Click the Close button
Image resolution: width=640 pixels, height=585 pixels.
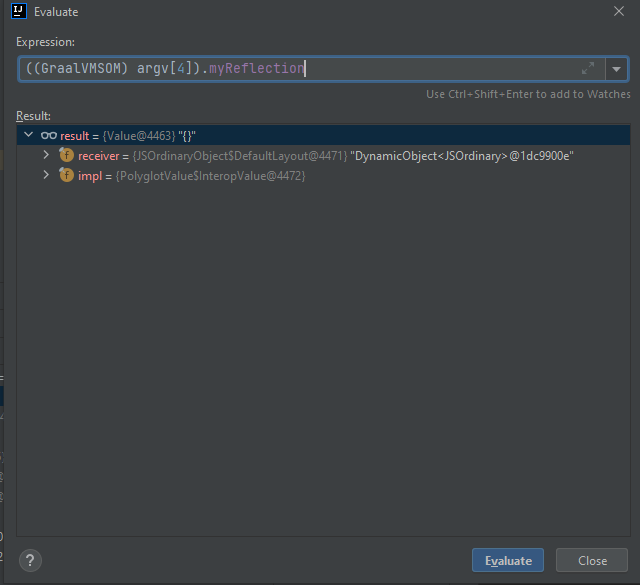tap(592, 560)
